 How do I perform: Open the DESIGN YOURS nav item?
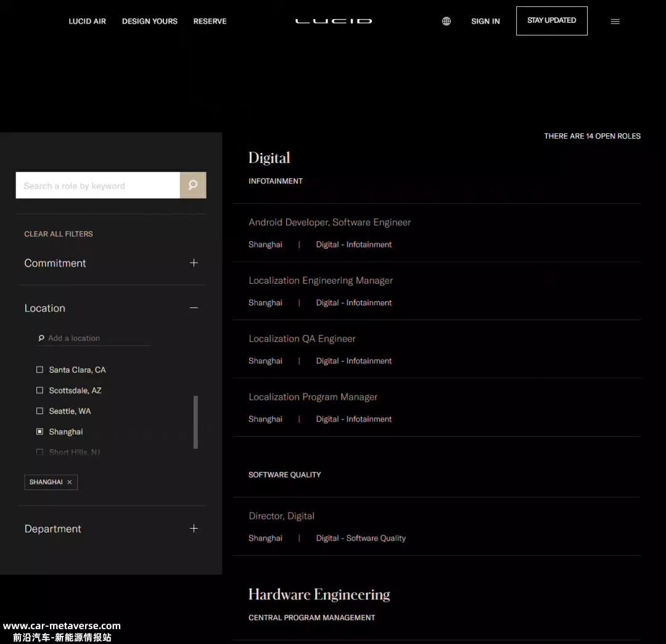(149, 21)
